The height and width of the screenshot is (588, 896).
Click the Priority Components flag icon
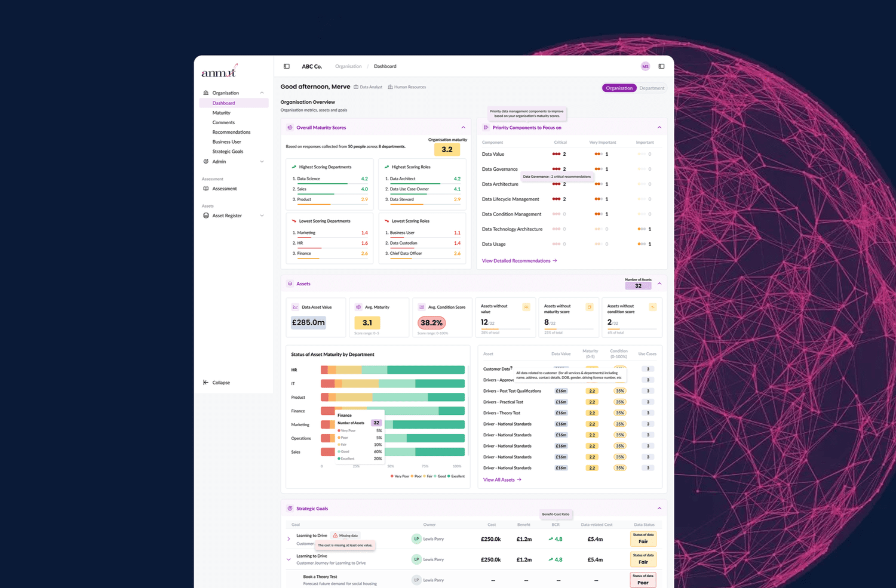[486, 127]
